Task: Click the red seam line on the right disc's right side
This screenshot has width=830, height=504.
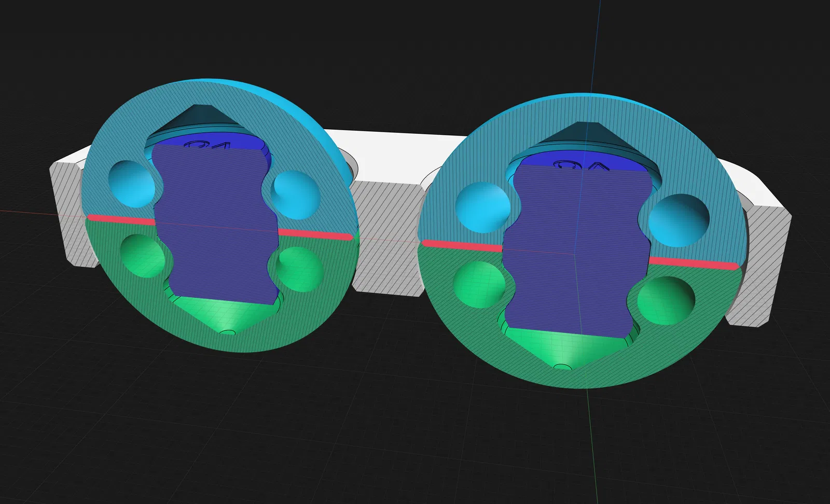Action: tap(694, 262)
